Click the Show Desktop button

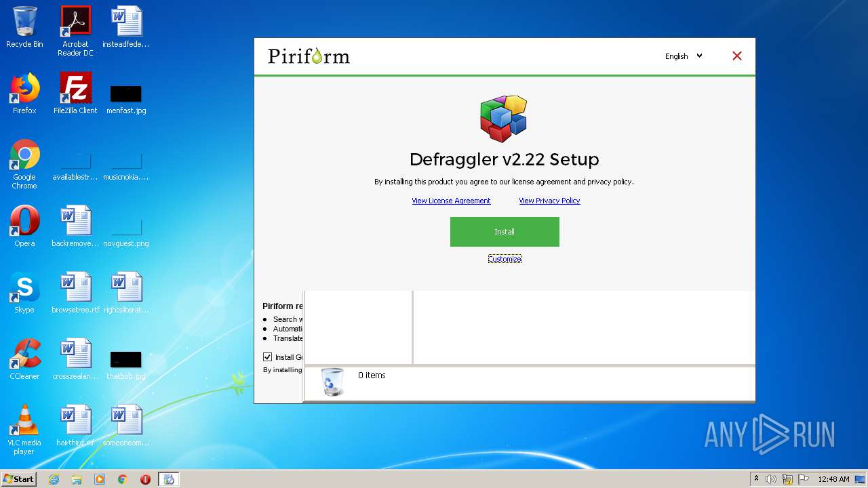(861, 479)
